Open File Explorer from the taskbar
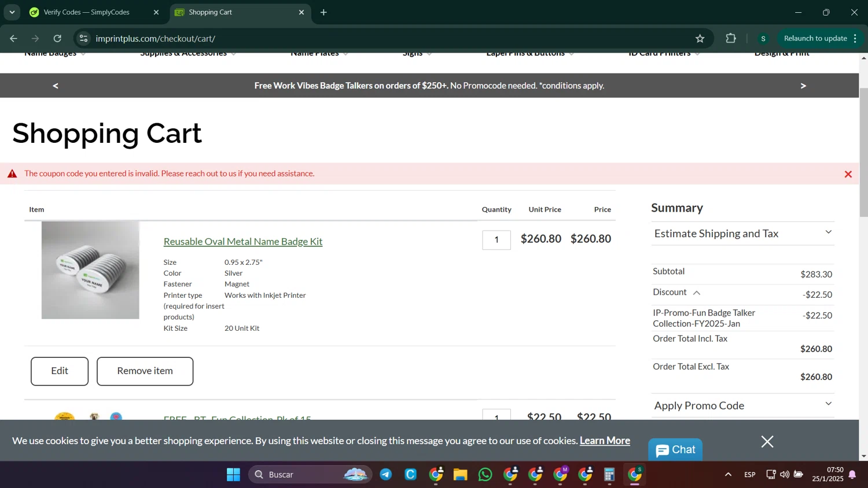 (x=461, y=475)
